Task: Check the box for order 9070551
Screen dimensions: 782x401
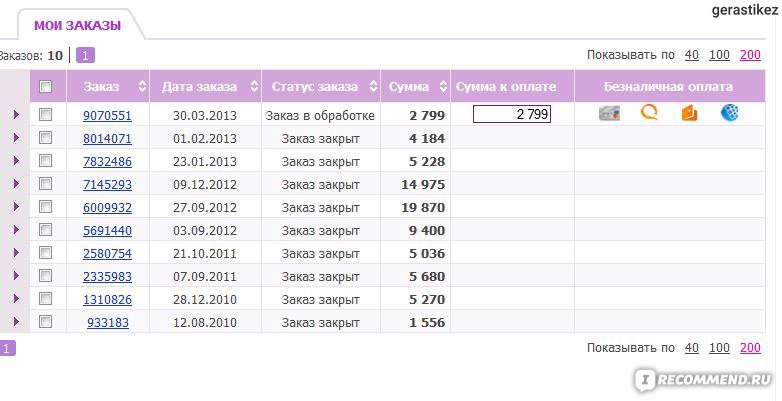Action: click(45, 115)
